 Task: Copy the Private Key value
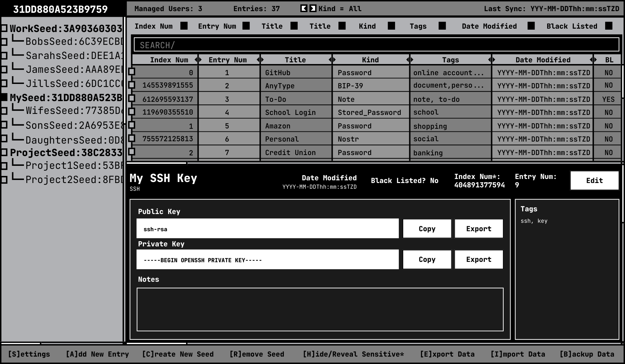pos(427,260)
